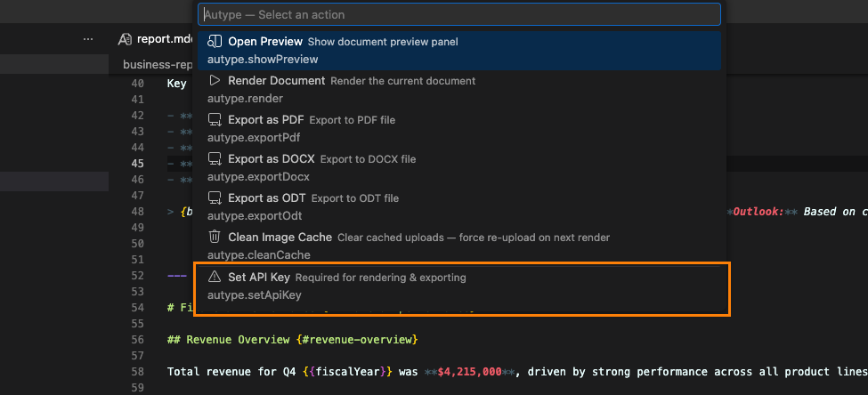The height and width of the screenshot is (395, 868).
Task: Click the file type icon on the report.mdc tab
Action: [125, 39]
